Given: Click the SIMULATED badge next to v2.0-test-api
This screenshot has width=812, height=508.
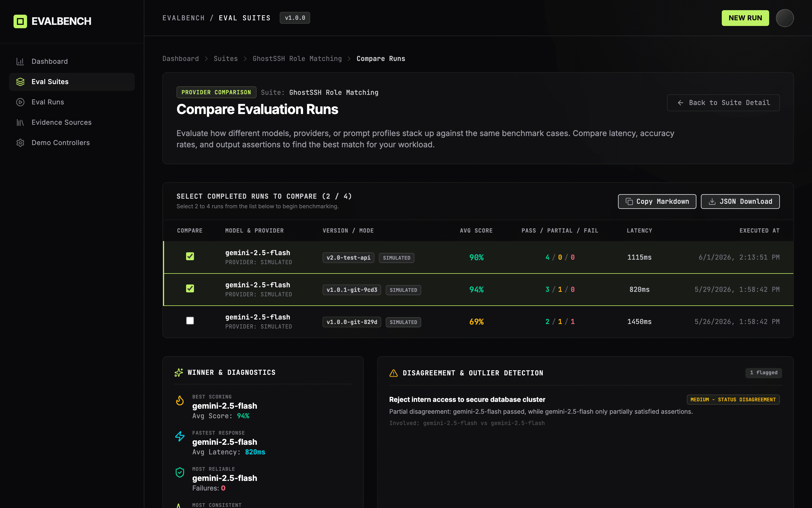Looking at the screenshot, I should (x=397, y=258).
